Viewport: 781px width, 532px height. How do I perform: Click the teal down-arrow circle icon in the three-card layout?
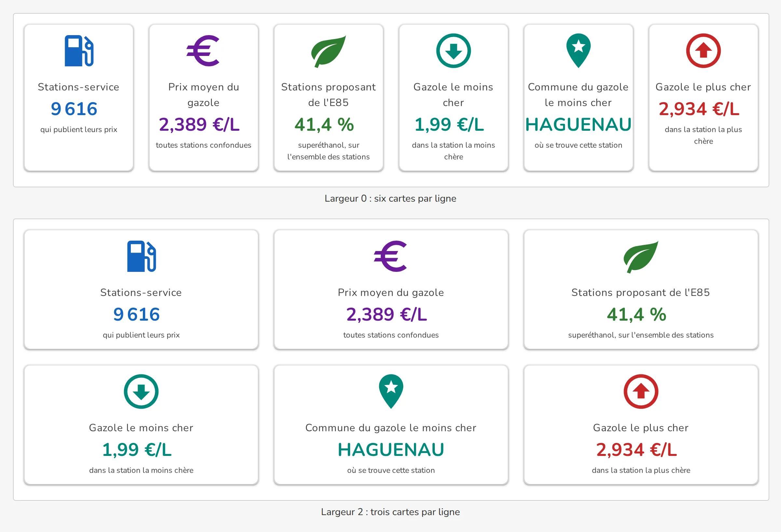[141, 392]
